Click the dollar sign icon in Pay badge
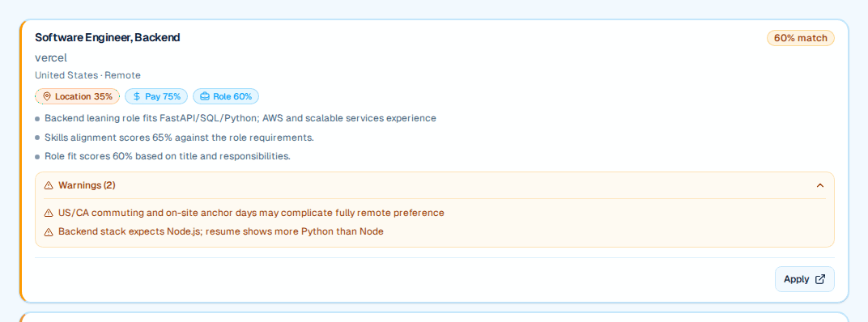868x322 pixels. pyautogui.click(x=137, y=96)
